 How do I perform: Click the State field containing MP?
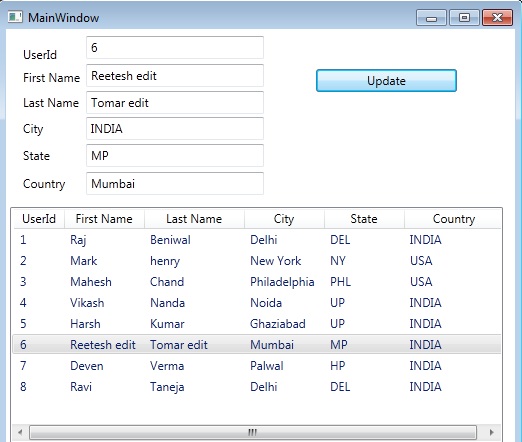(175, 156)
